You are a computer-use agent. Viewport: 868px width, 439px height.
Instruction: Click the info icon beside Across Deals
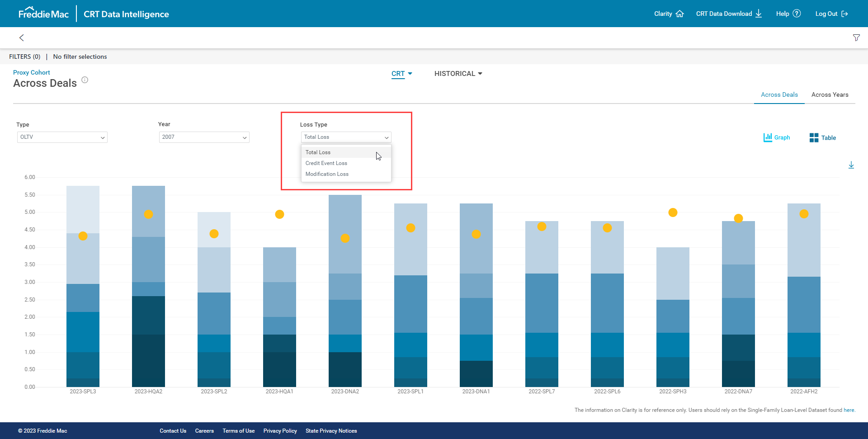coord(85,80)
